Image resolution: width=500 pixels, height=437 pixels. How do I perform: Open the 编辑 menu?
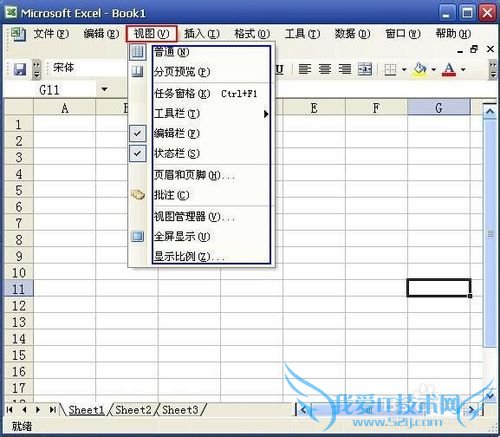tap(101, 34)
